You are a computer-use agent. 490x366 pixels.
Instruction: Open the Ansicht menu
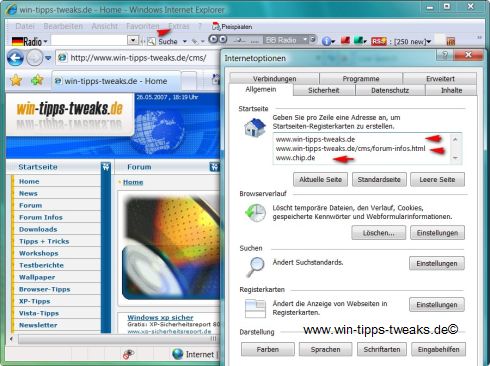point(104,26)
